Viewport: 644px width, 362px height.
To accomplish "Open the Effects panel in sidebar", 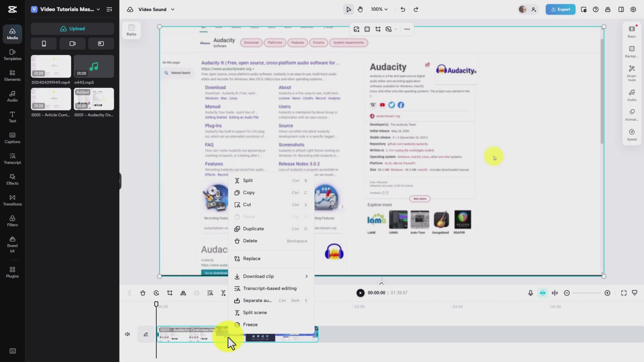I will pos(12,179).
